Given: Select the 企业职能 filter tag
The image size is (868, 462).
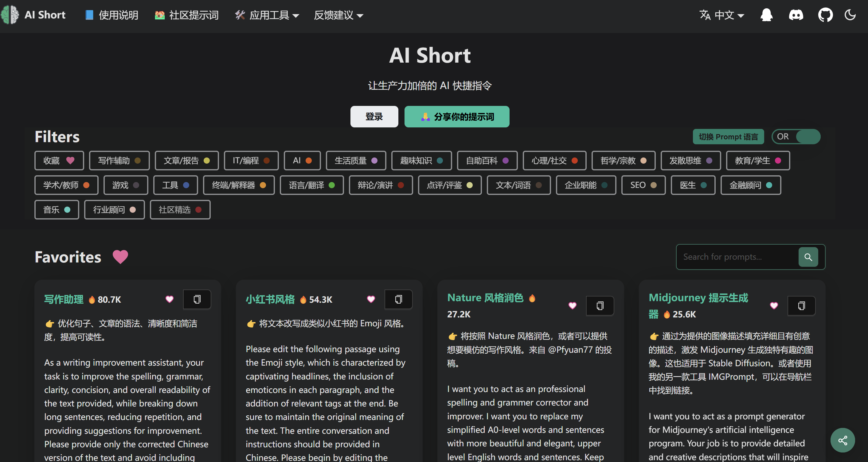Looking at the screenshot, I should click(586, 185).
